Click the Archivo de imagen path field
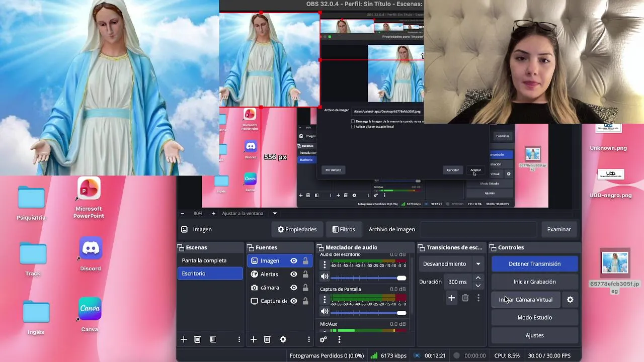 click(x=479, y=229)
